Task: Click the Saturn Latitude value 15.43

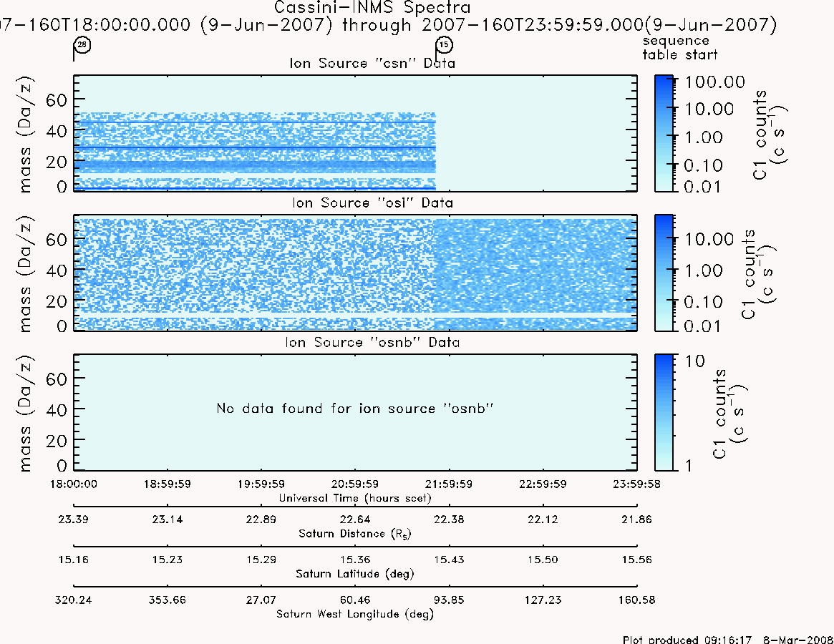Action: 448,560
